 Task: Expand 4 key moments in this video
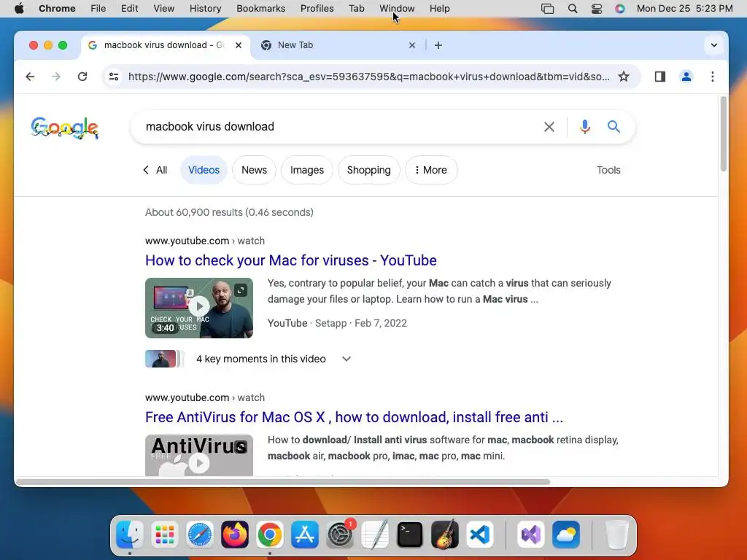pyautogui.click(x=347, y=359)
